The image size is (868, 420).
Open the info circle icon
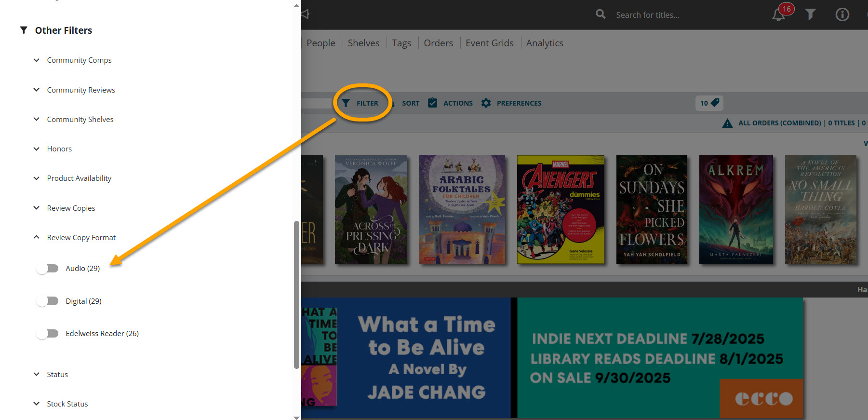[842, 14]
